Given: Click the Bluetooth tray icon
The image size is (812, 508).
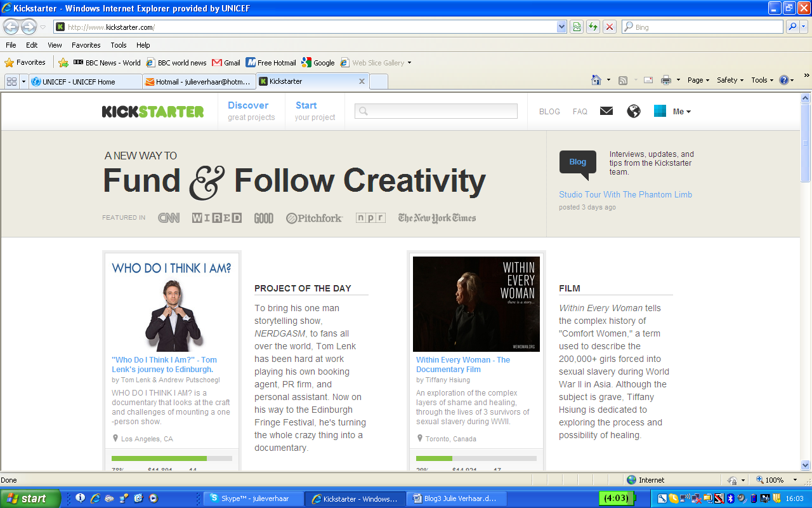Looking at the screenshot, I should coord(730,498).
